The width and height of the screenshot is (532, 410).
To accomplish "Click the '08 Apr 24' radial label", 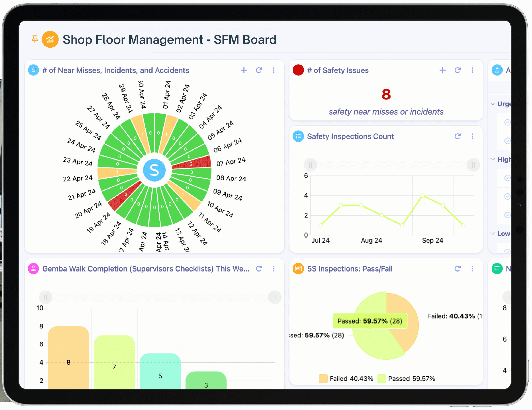I will pyautogui.click(x=231, y=178).
